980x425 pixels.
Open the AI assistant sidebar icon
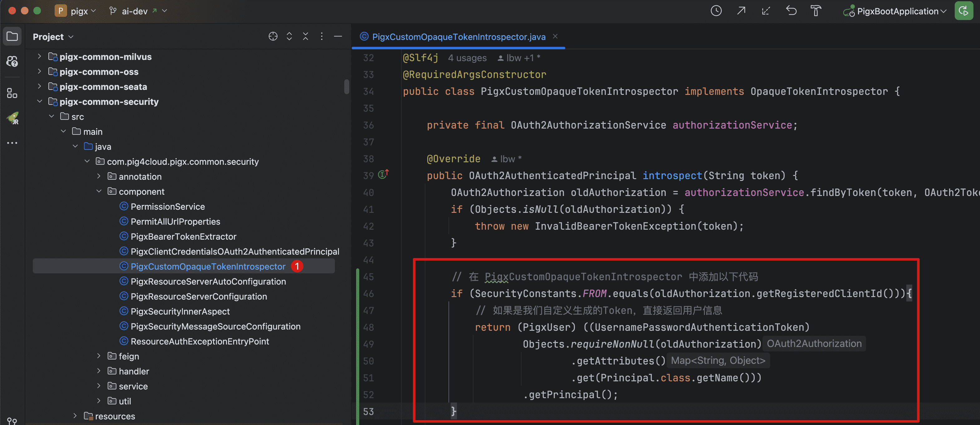click(12, 61)
